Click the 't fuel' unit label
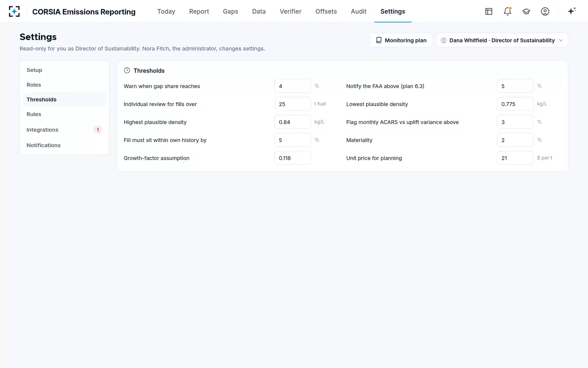The width and height of the screenshot is (588, 368). point(320,104)
